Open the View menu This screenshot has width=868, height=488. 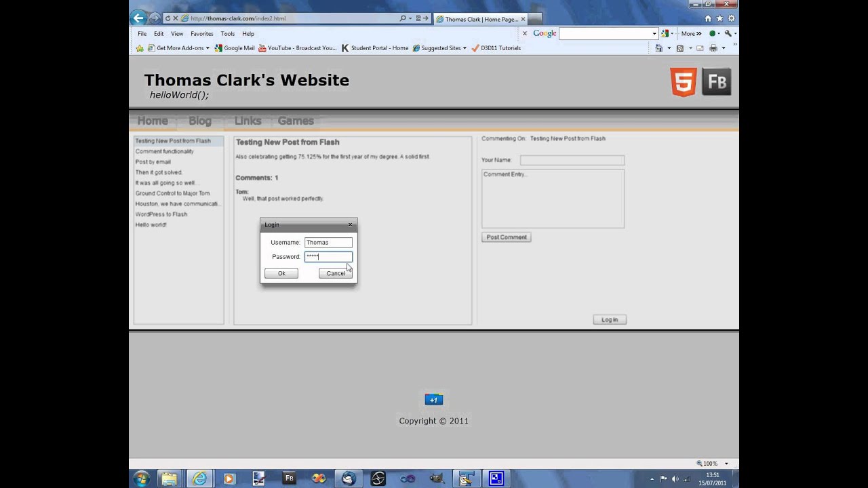coord(177,34)
